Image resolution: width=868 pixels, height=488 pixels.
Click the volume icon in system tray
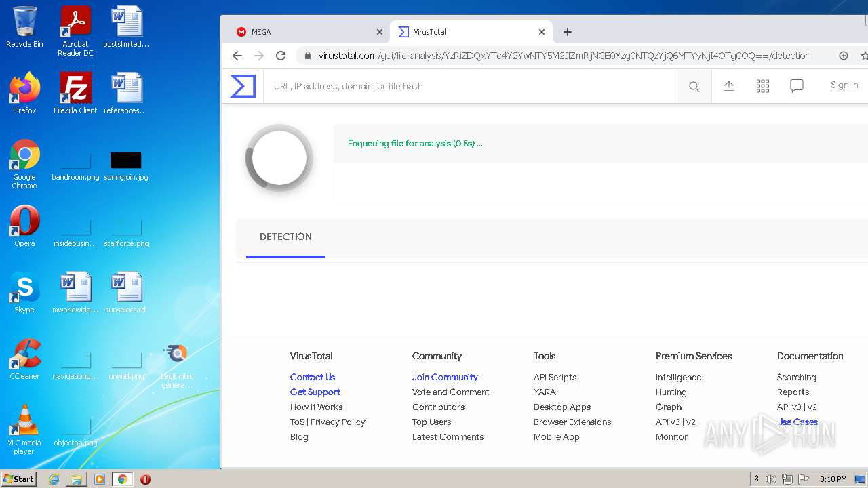click(x=771, y=479)
